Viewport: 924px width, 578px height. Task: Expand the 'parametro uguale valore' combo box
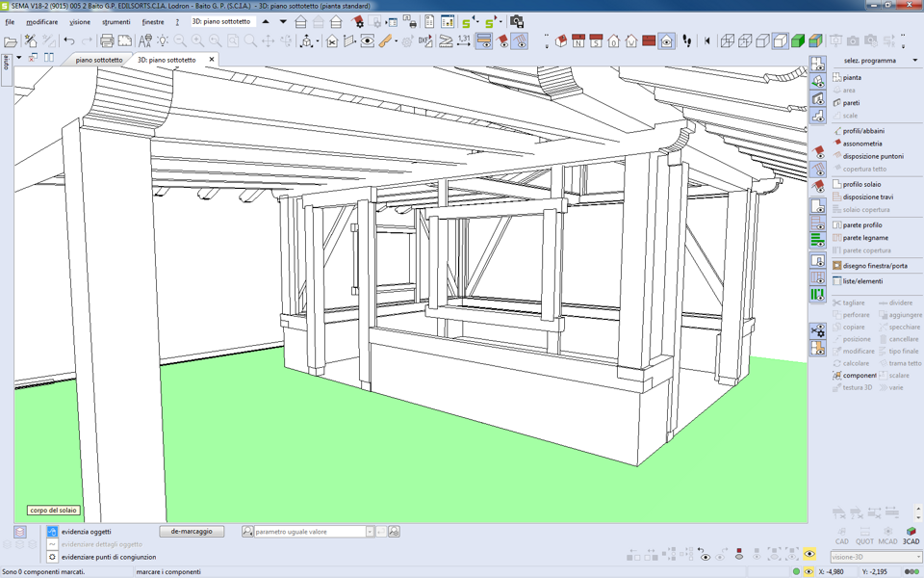click(369, 532)
